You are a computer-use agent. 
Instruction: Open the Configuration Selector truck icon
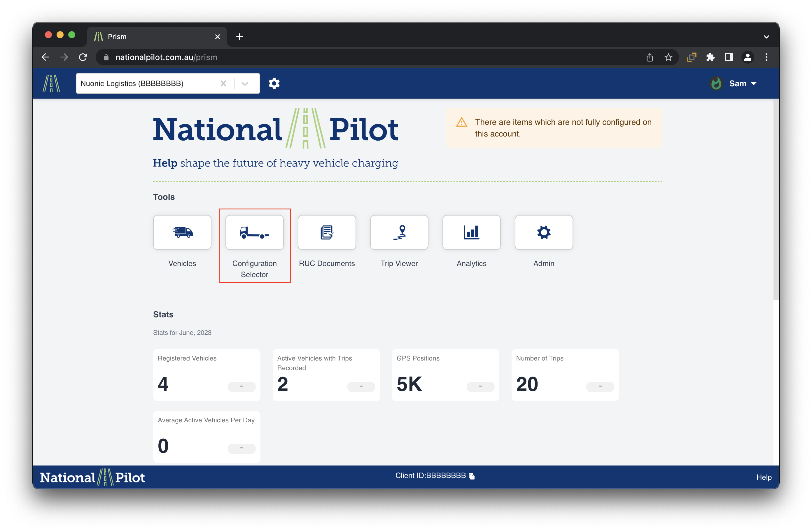coord(254,232)
